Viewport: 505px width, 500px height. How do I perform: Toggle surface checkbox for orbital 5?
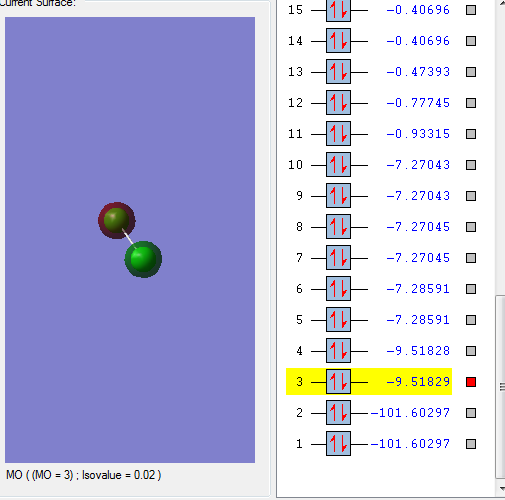click(x=471, y=320)
